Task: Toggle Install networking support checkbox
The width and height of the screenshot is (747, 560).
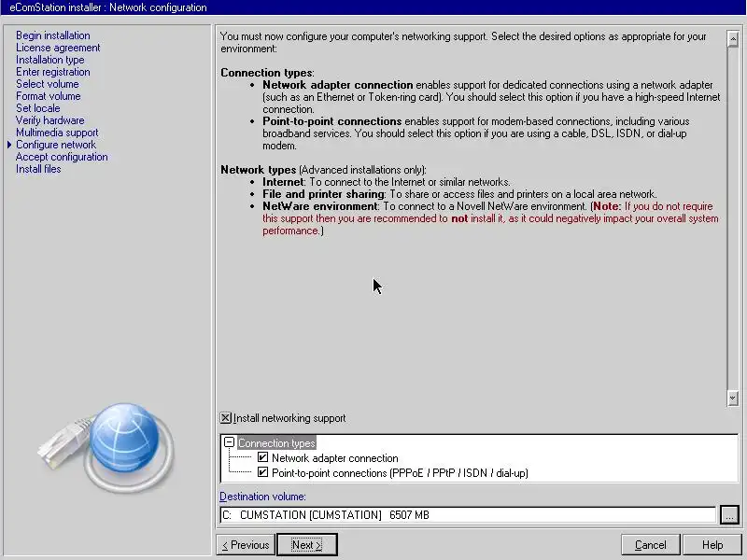Action: (226, 418)
